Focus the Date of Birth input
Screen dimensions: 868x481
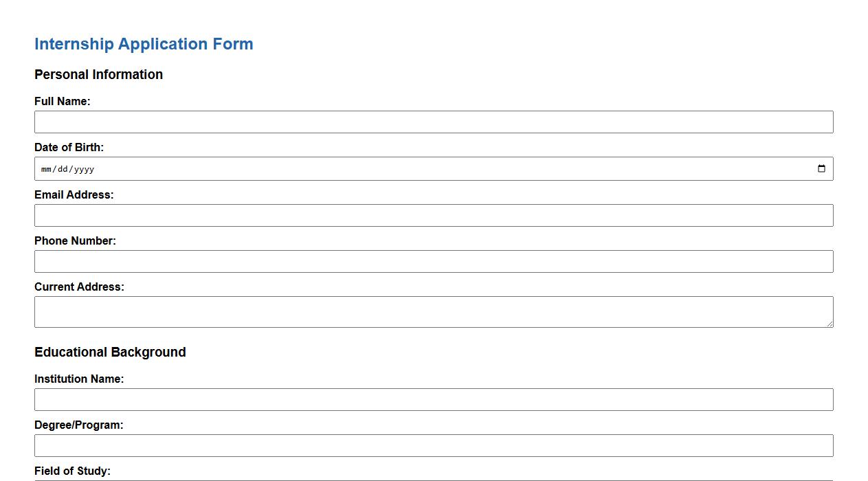pos(275,168)
